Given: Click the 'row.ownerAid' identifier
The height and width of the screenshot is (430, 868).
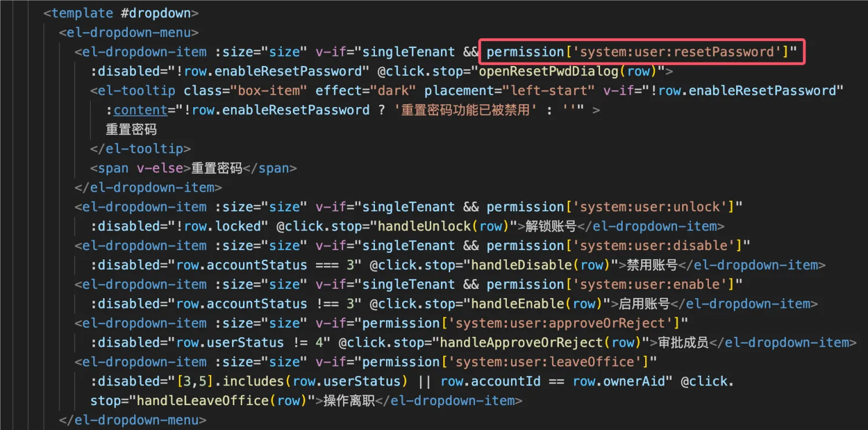Looking at the screenshot, I should (x=619, y=381).
